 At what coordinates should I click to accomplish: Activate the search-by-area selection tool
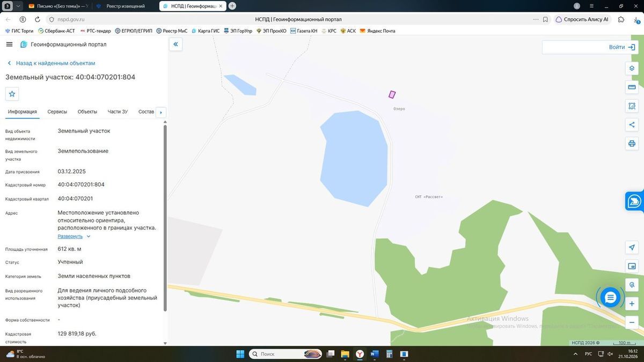point(632,106)
